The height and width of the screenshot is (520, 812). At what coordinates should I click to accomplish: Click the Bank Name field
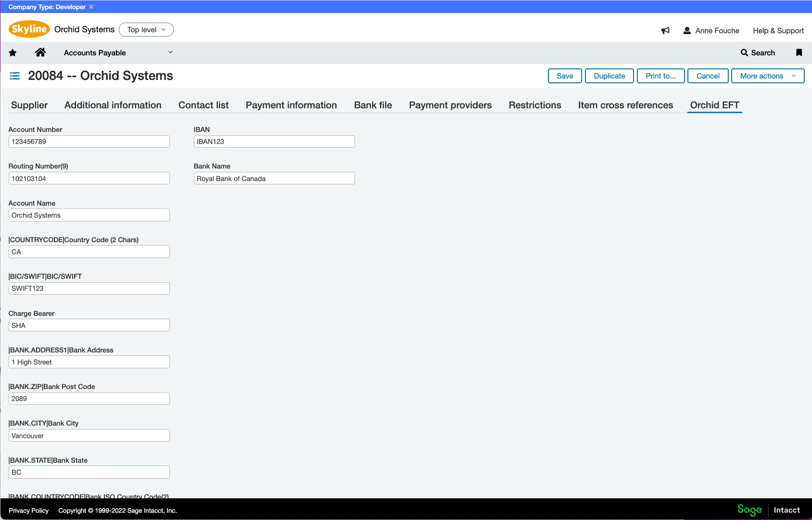[x=274, y=178]
